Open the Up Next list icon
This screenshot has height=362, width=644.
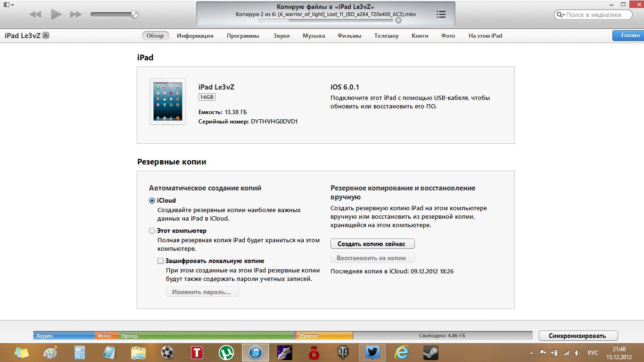pos(441,15)
